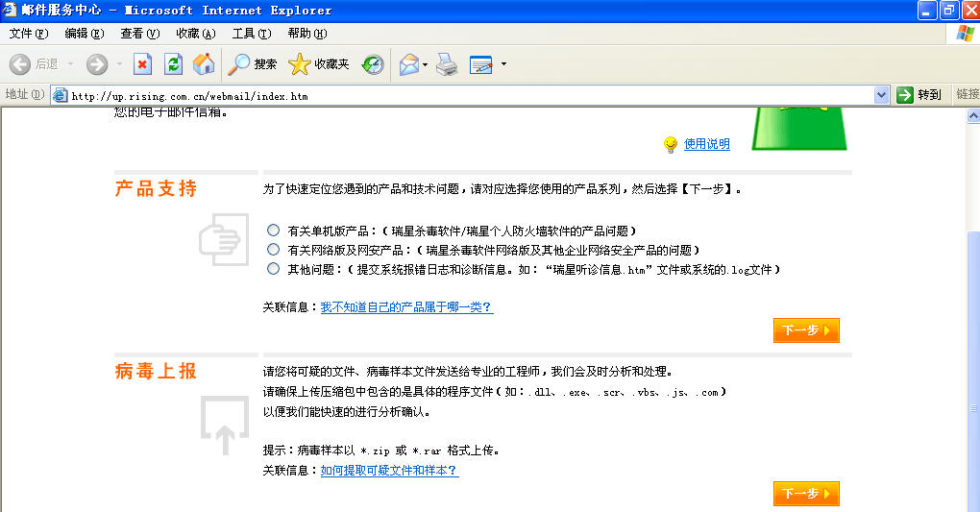The width and height of the screenshot is (980, 512).
Task: Go to Home page icon
Action: coord(203,63)
